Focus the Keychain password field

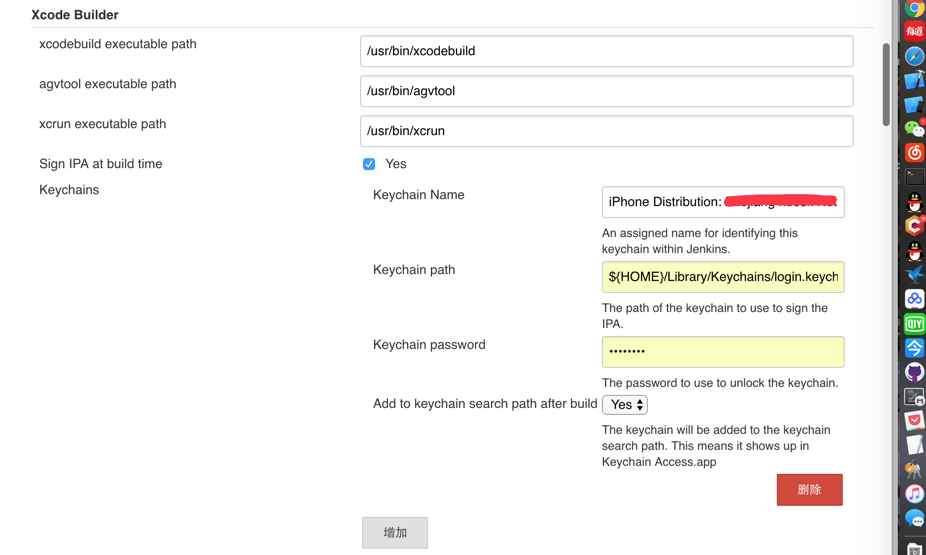point(722,352)
